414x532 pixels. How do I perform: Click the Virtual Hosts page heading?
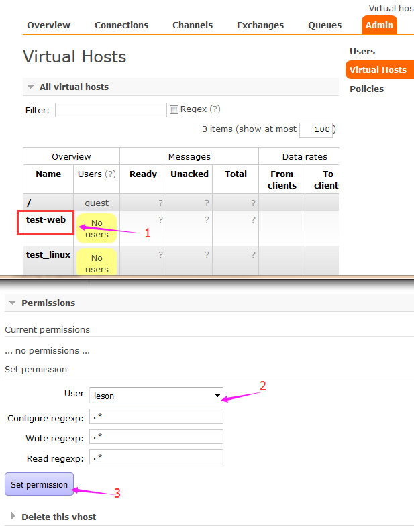[x=74, y=56]
